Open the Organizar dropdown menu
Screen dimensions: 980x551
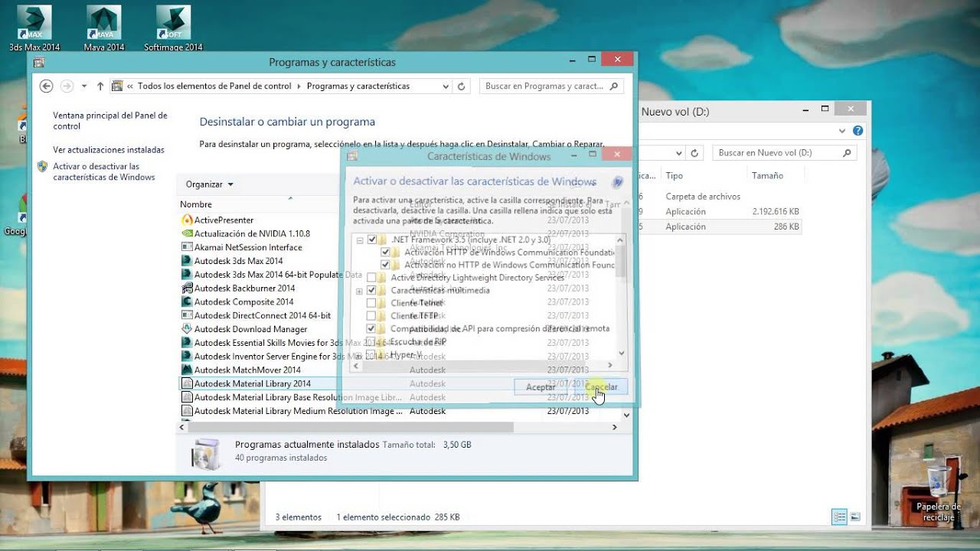tap(209, 184)
